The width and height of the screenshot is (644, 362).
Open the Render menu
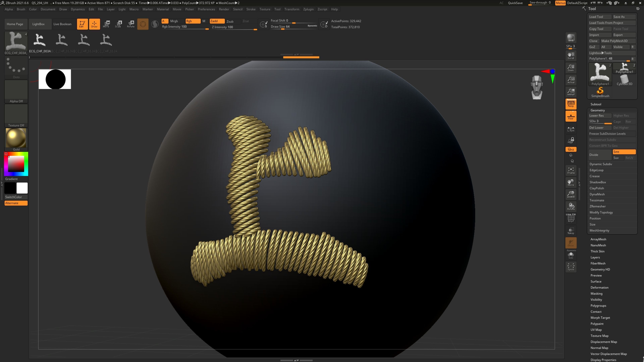[224, 9]
